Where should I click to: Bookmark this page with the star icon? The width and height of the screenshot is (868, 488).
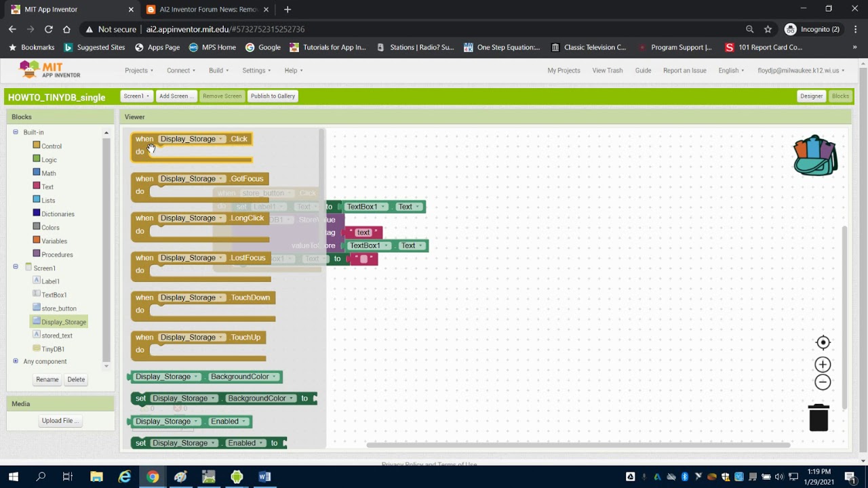point(768,29)
